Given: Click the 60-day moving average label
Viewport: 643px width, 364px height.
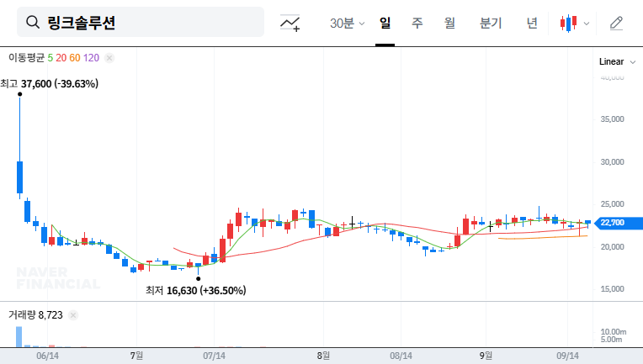Looking at the screenshot, I should [75, 58].
